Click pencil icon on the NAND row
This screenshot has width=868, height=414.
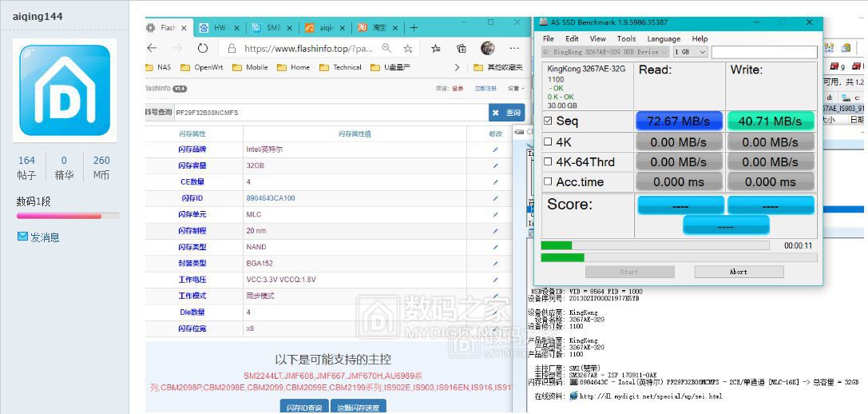495,247
